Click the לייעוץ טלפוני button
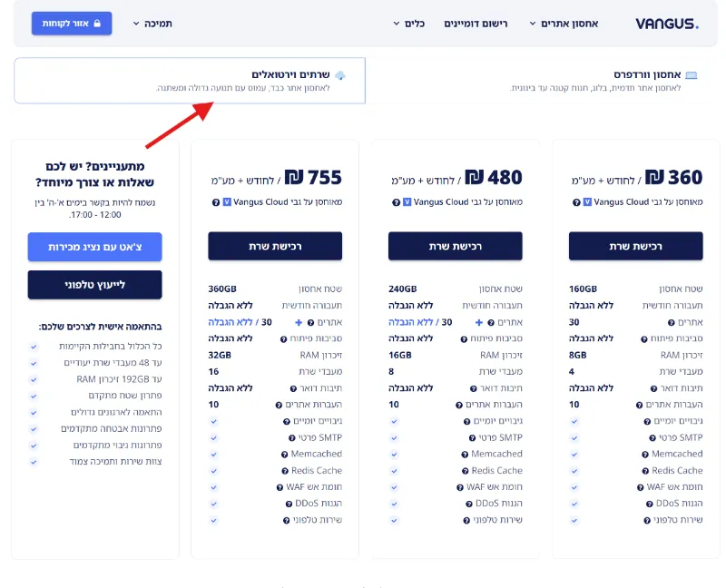The height and width of the screenshot is (588, 726). 95,285
